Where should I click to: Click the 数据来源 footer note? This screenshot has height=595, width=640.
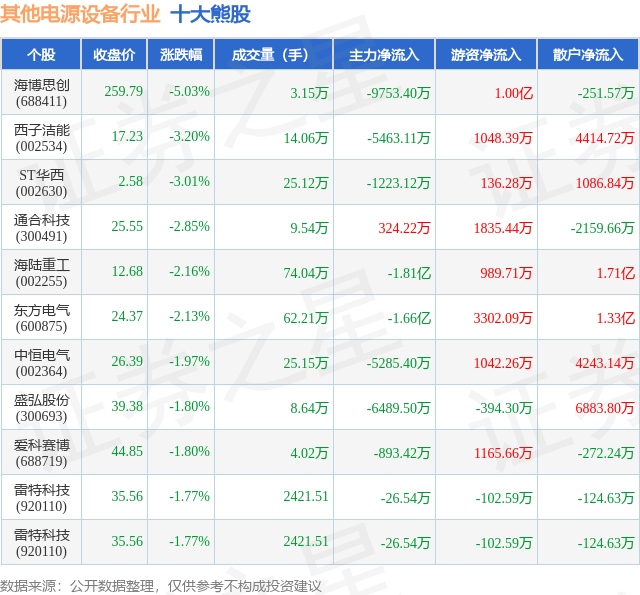point(161,586)
